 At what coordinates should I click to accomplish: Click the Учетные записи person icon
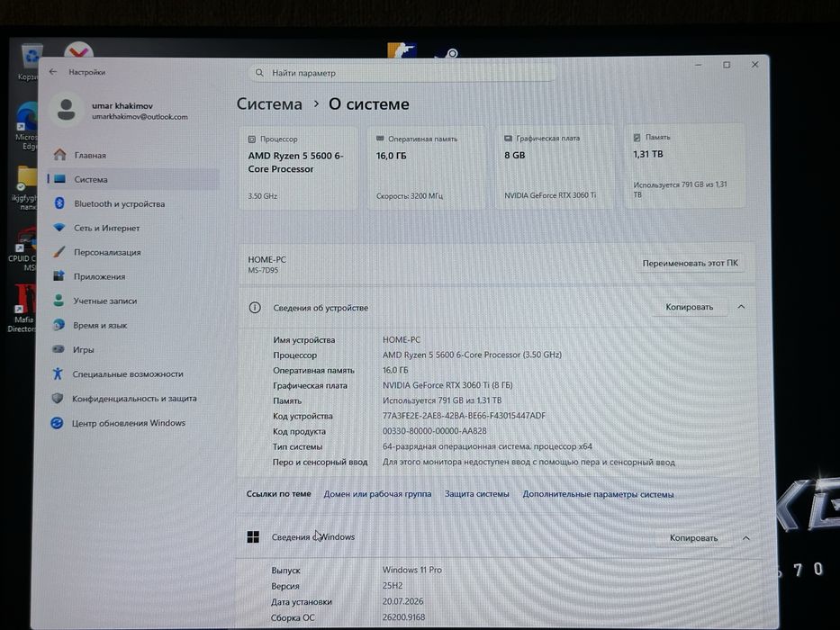click(x=59, y=301)
